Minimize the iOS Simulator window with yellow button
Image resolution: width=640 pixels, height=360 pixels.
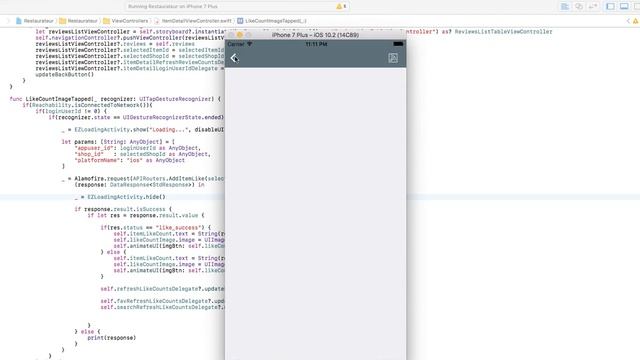point(240,35)
